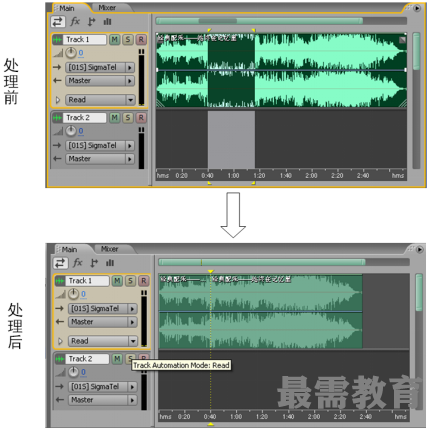Solo Track 1 in the 处理后 panel

pos(130,281)
